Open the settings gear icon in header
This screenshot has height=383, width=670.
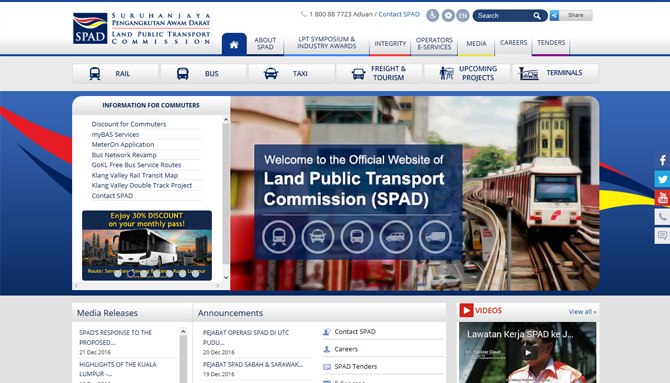point(448,16)
